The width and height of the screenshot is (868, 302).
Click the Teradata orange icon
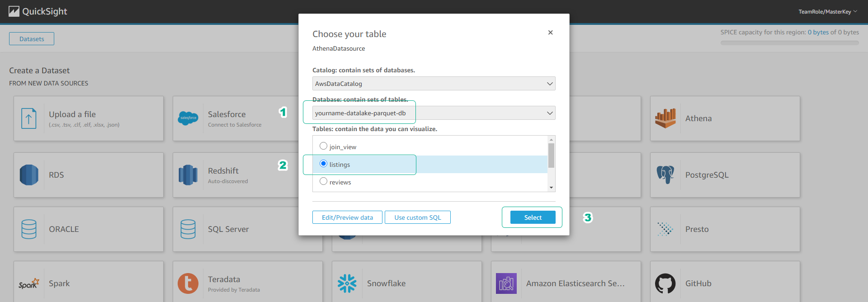click(x=188, y=283)
